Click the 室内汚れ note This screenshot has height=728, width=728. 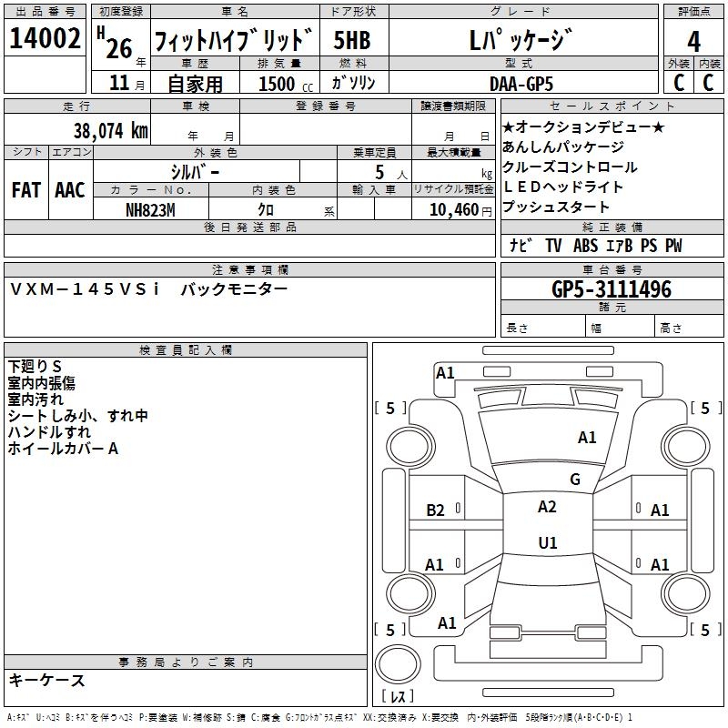click(35, 399)
